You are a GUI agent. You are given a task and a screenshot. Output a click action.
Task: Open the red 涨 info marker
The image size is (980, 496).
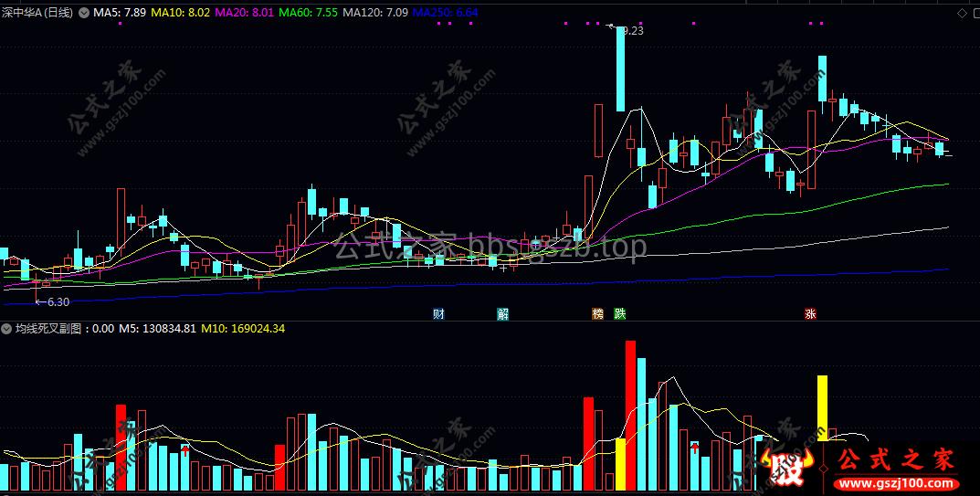point(811,314)
